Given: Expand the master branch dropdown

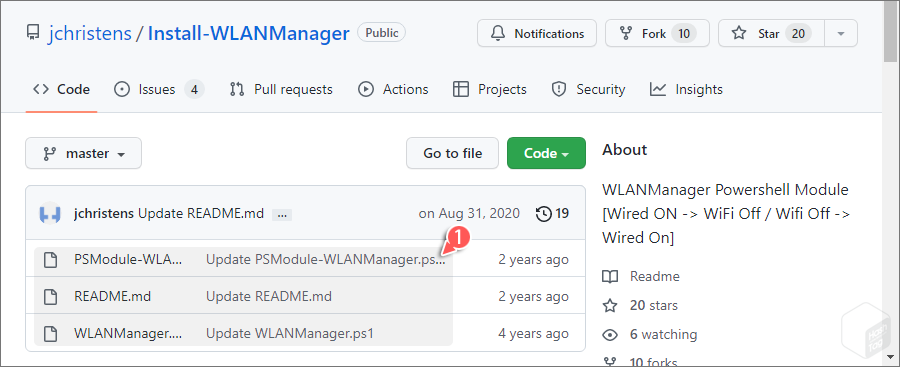Looking at the screenshot, I should tap(83, 153).
